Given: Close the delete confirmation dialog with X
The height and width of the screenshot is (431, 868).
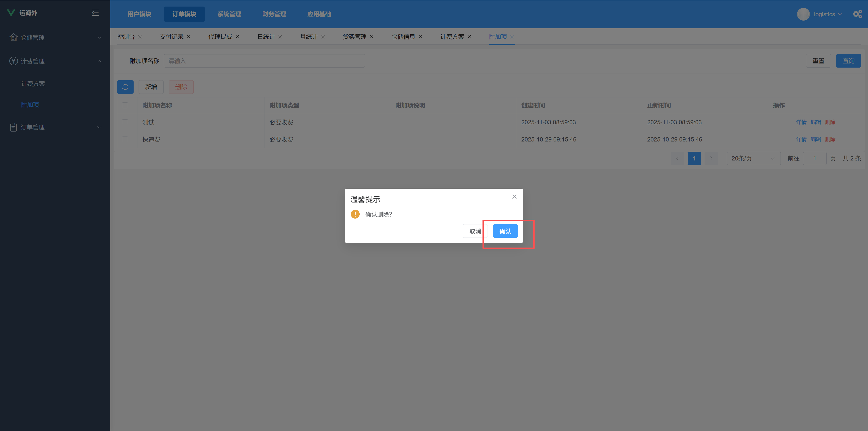Looking at the screenshot, I should click(514, 197).
